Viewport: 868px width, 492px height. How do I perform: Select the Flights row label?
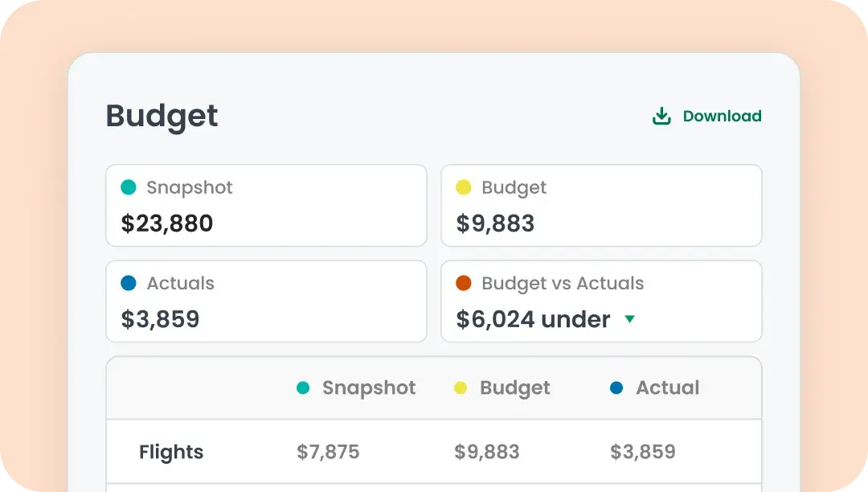171,452
